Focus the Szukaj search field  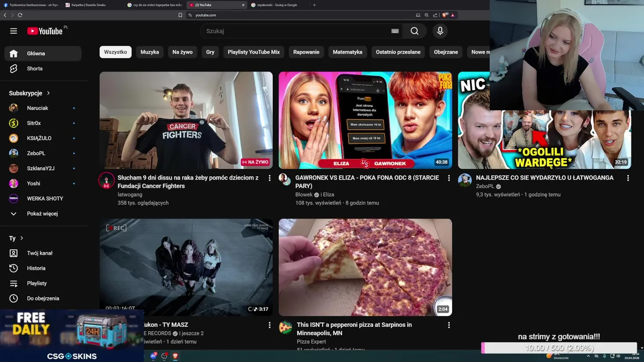(x=297, y=31)
